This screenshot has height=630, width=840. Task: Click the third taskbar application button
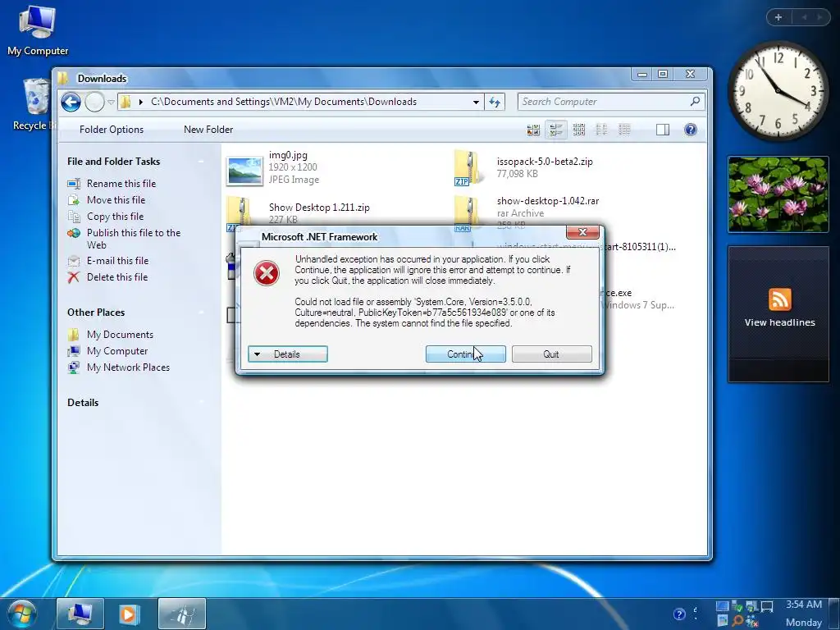point(182,614)
